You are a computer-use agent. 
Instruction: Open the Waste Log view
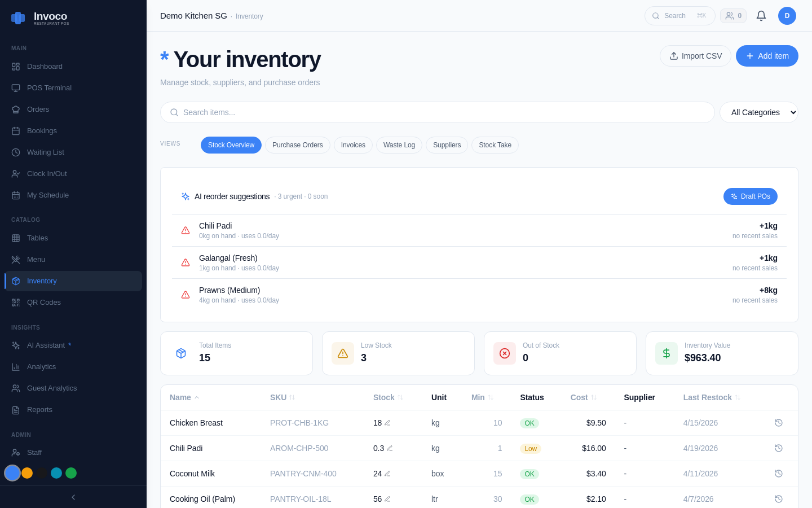[x=399, y=145]
